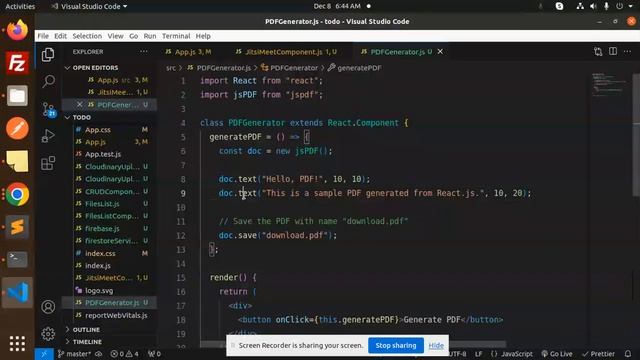640x360 pixels.
Task: Open editor More Actions ellipsis
Action: pos(627,51)
